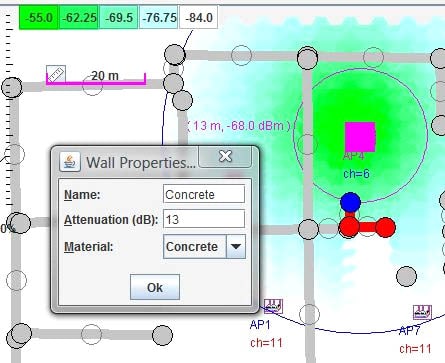Select the blue wall node handle
Image resolution: width=445 pixels, height=363 pixels.
click(350, 202)
